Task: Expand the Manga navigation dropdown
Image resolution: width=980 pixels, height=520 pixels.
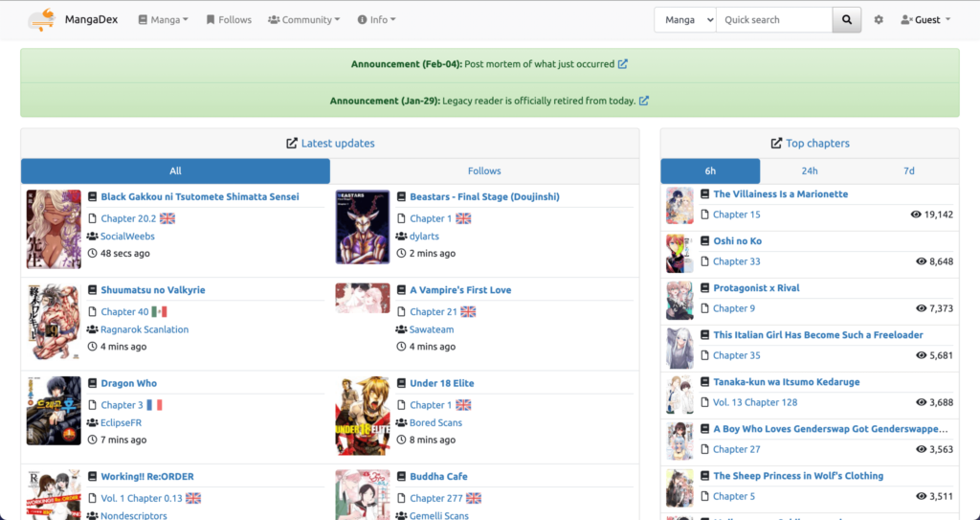Action: point(163,19)
